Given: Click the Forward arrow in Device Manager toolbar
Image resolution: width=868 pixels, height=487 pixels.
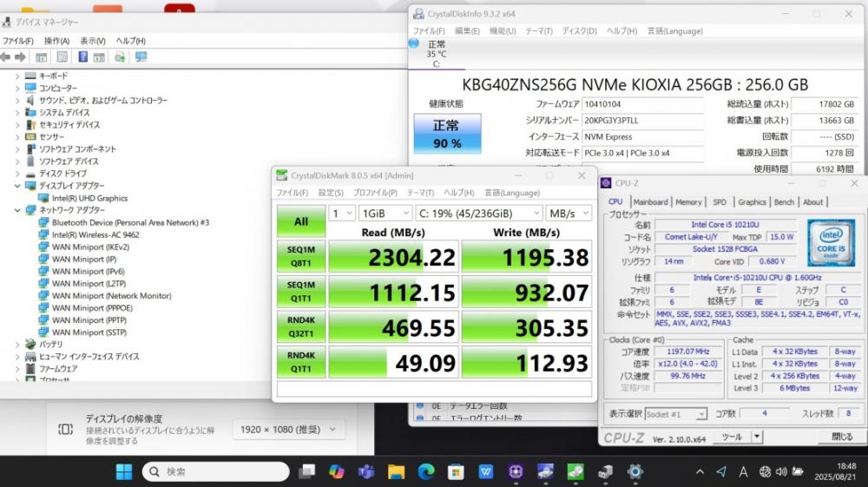Looking at the screenshot, I should click(x=21, y=57).
